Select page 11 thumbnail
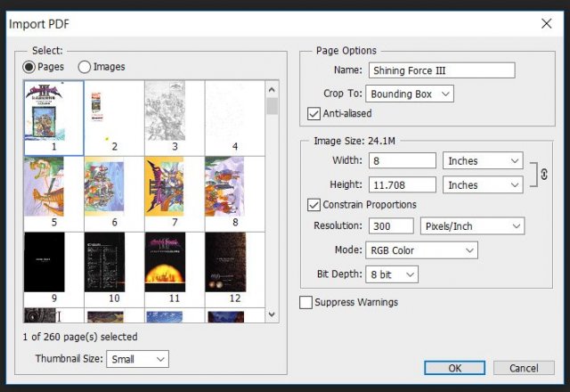Viewport: 570px width, 392px height. pos(175,269)
